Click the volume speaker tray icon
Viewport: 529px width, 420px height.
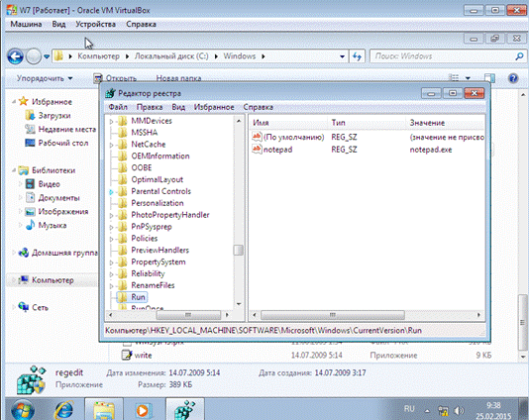(x=459, y=410)
